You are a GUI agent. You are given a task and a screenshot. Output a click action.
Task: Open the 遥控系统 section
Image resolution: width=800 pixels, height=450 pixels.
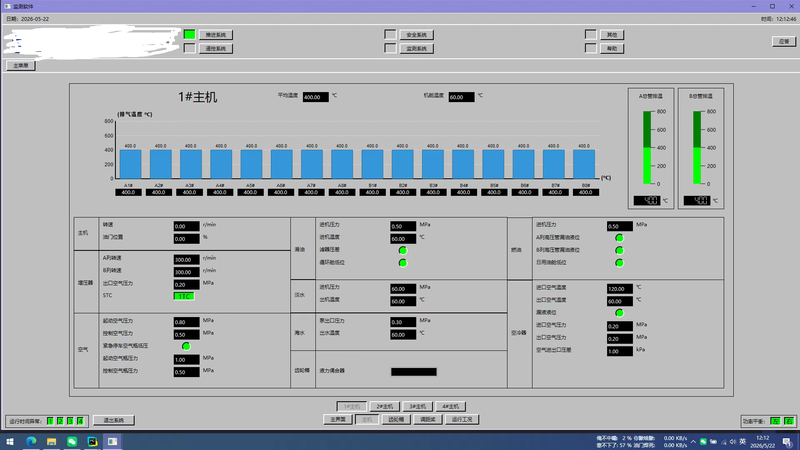tap(216, 48)
